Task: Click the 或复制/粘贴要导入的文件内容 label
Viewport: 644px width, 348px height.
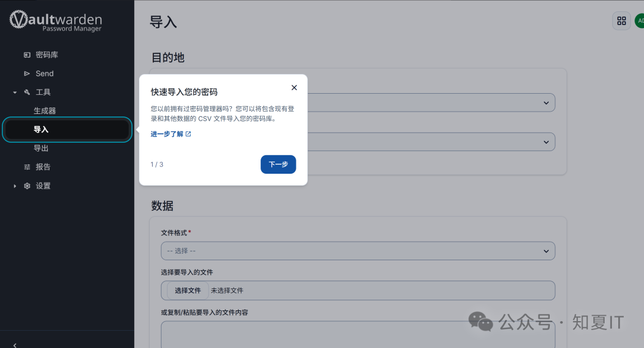Action: [x=205, y=313]
